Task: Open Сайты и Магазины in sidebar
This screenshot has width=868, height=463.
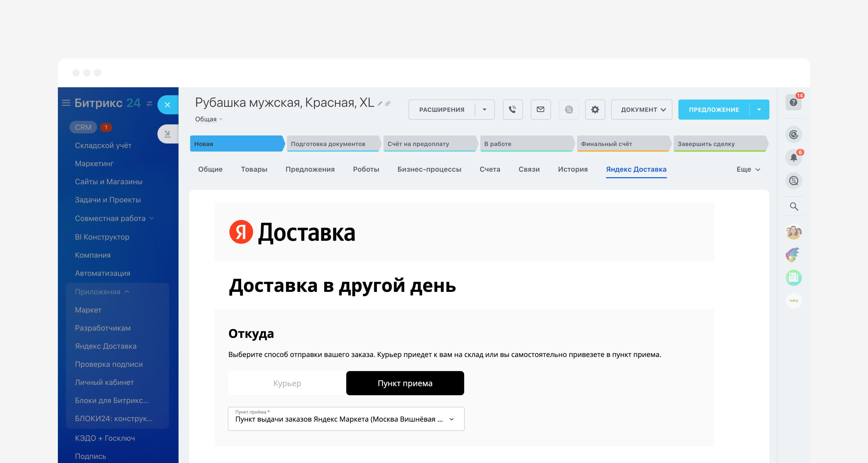Action: [x=108, y=182]
